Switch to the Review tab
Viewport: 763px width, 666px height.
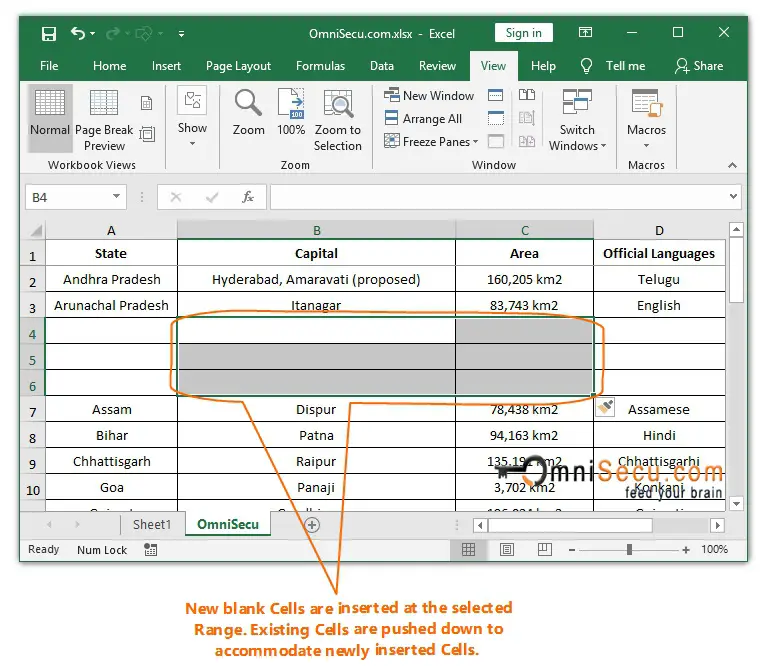(x=437, y=66)
